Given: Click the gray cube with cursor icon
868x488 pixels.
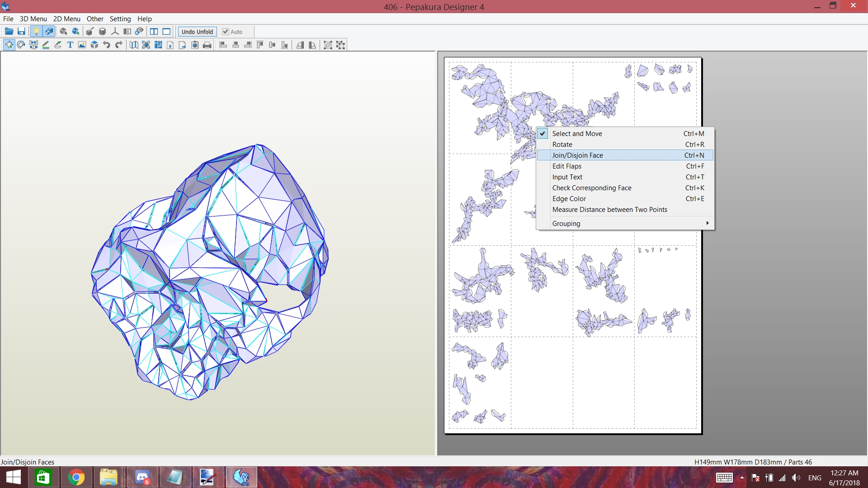Looking at the screenshot, I should click(x=63, y=32).
